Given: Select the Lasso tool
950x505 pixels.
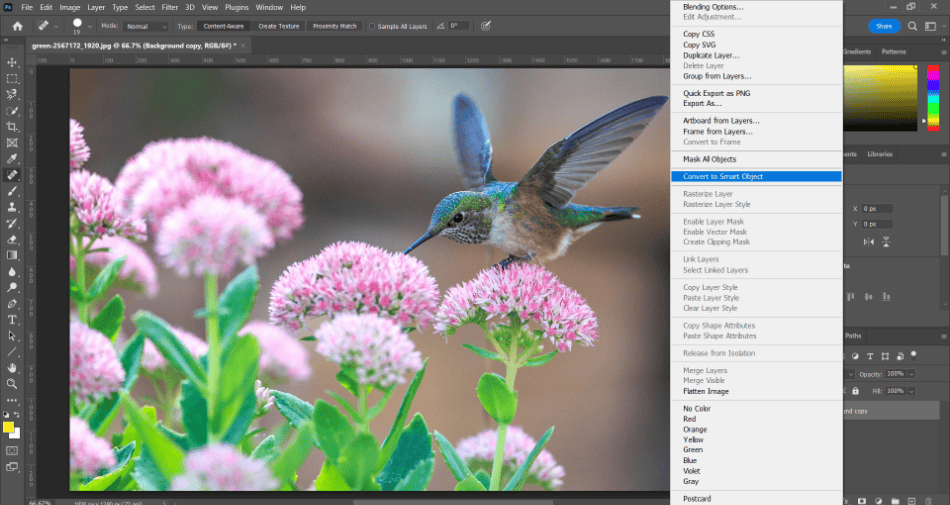Looking at the screenshot, I should [x=12, y=94].
